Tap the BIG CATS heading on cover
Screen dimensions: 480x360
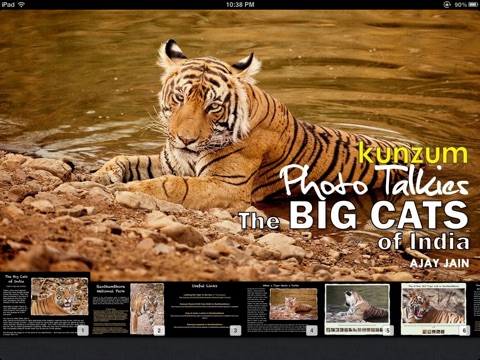[x=379, y=215]
